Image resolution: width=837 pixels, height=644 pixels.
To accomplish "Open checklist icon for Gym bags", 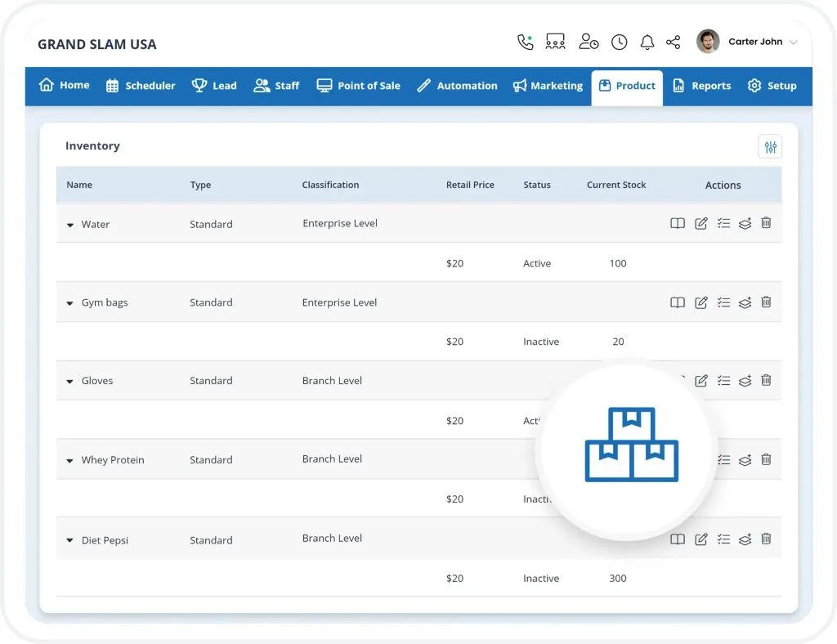I will (724, 302).
